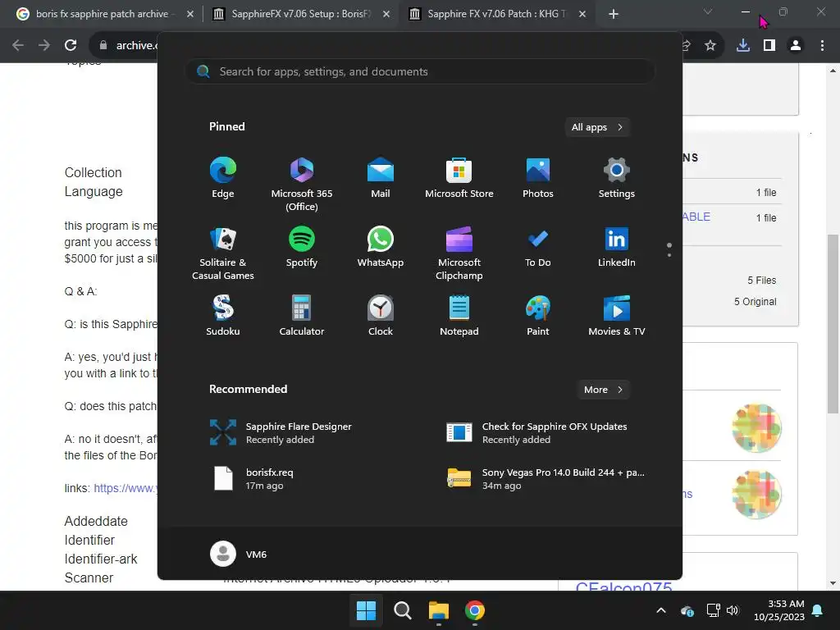The width and height of the screenshot is (840, 630).
Task: Open Chrome three-dot menu
Action: point(822,46)
